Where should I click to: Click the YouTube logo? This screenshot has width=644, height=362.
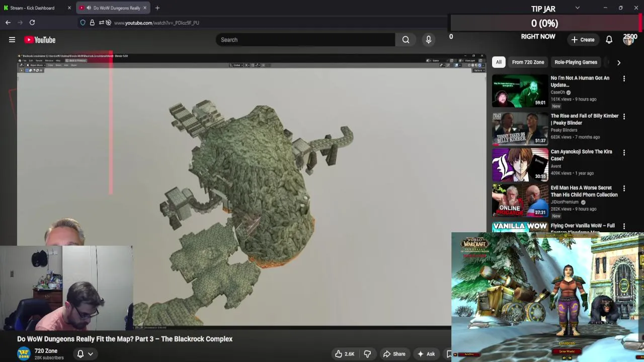(40, 40)
